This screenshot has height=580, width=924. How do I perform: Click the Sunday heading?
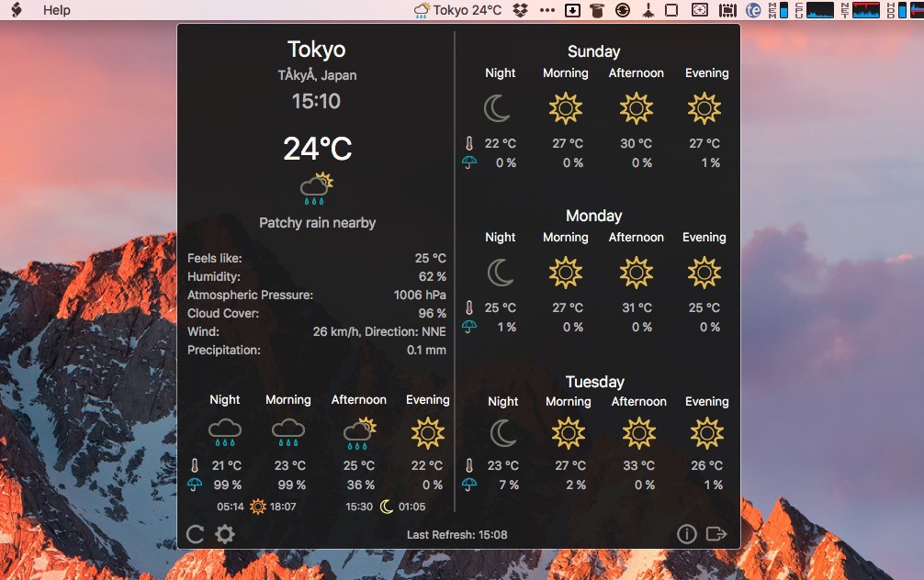click(594, 51)
